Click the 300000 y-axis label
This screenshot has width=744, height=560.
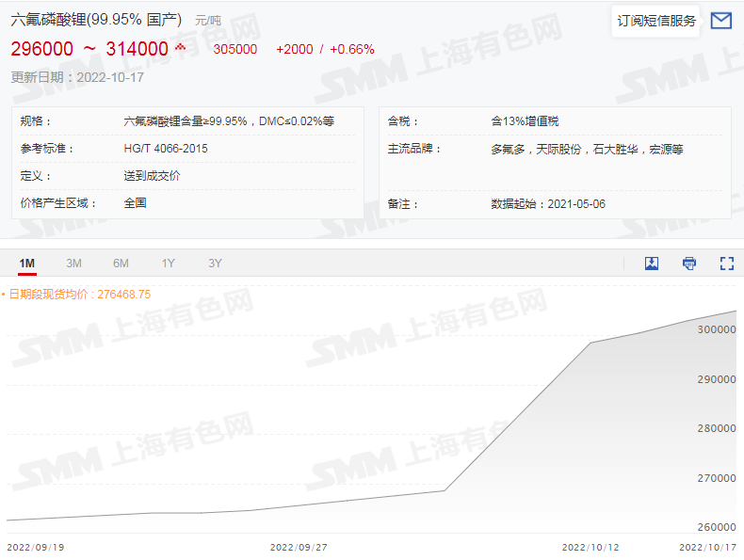point(716,329)
